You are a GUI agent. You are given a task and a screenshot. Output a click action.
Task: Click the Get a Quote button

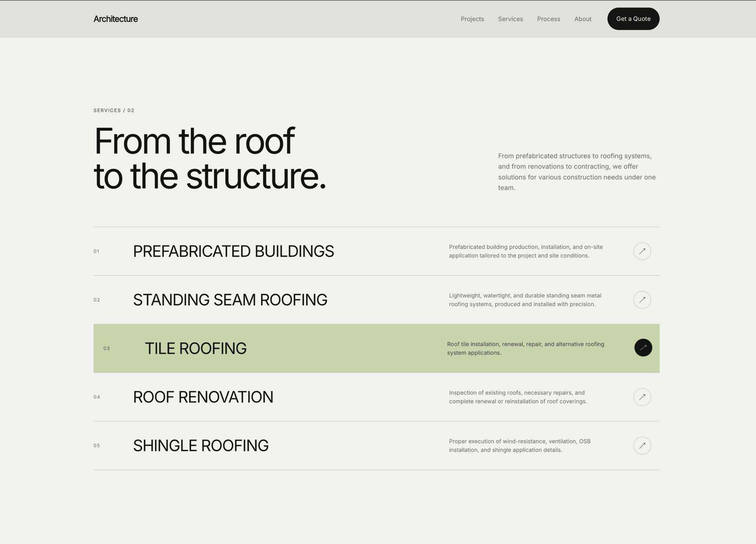tap(633, 19)
